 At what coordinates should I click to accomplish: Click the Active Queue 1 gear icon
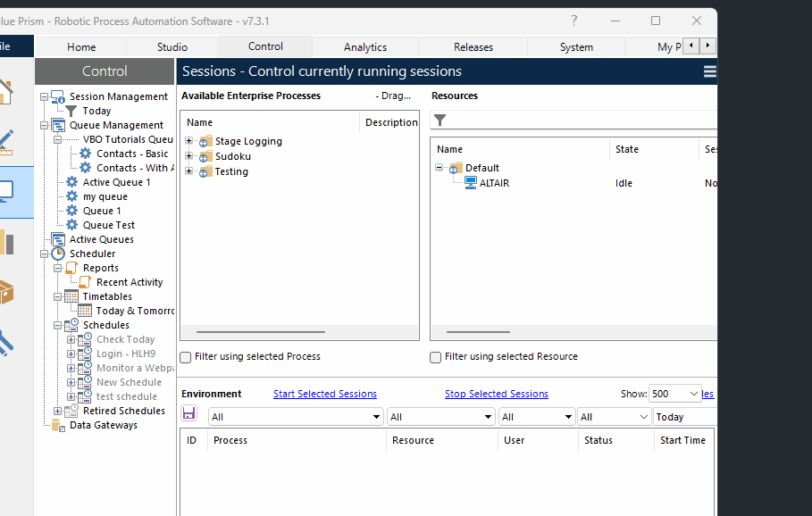point(72,182)
